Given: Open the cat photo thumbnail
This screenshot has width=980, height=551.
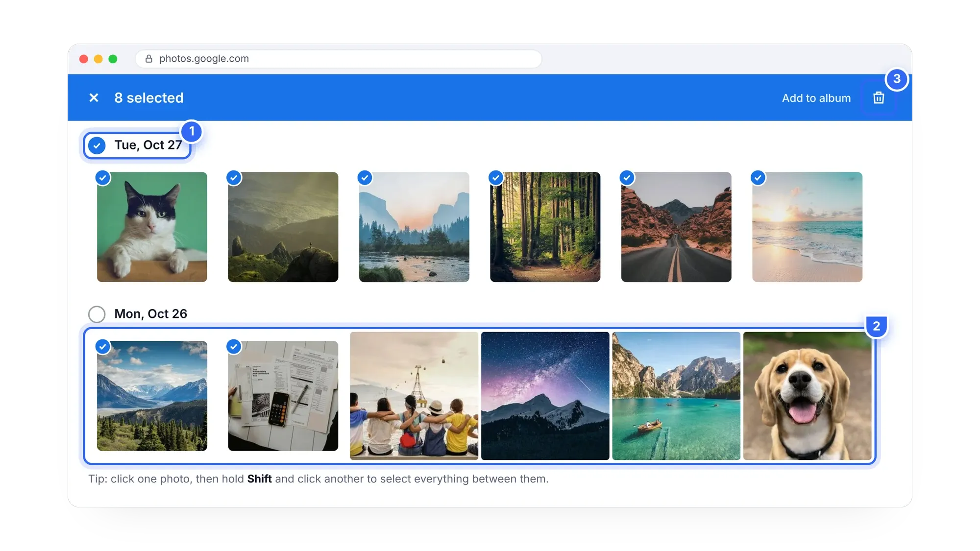Looking at the screenshot, I should [x=152, y=227].
